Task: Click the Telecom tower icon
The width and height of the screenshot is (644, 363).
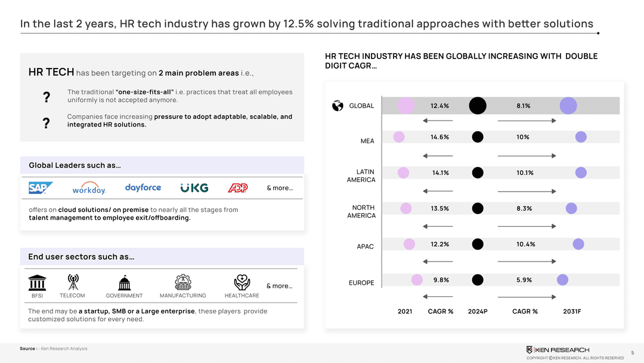Action: point(73,282)
